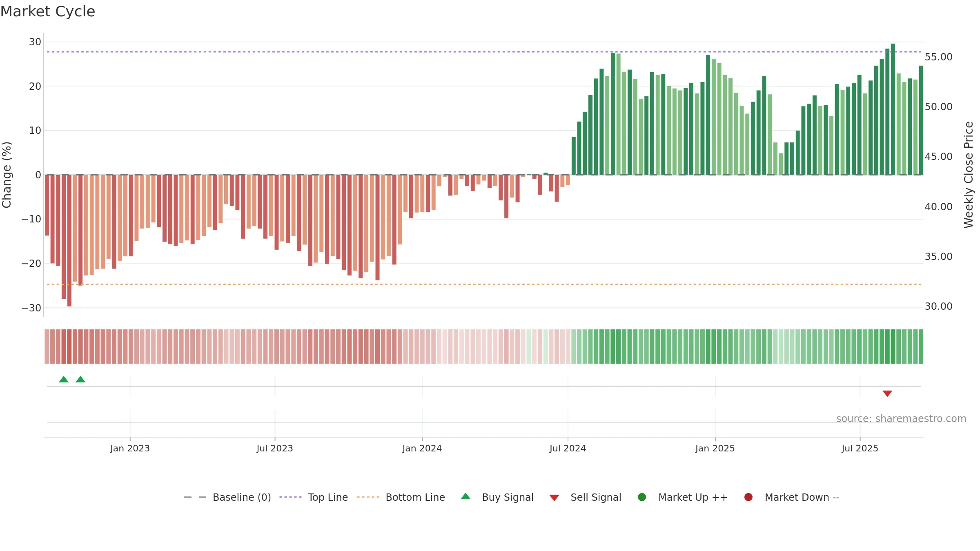Click the green Market Up circle icon
980x551 pixels.
[642, 497]
